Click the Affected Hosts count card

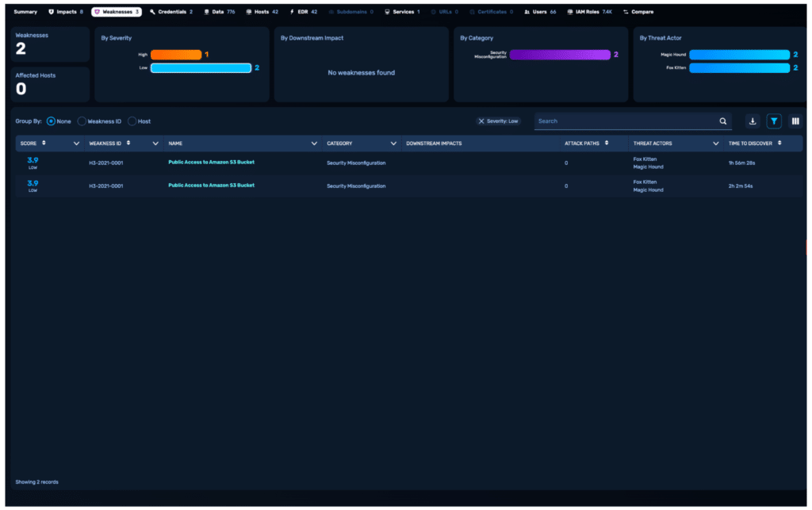click(x=50, y=84)
